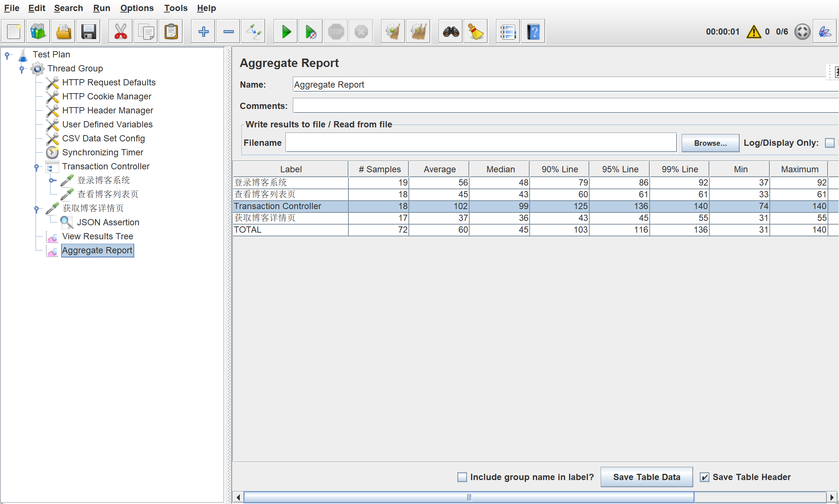Click the Toggle expand/collapse arrows icon
839x504 pixels.
253,32
